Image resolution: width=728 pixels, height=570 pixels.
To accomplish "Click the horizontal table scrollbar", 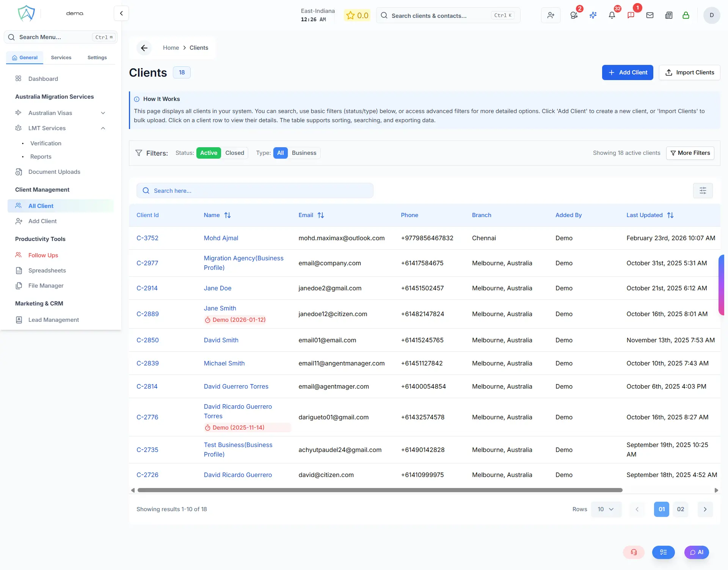I will [x=380, y=490].
